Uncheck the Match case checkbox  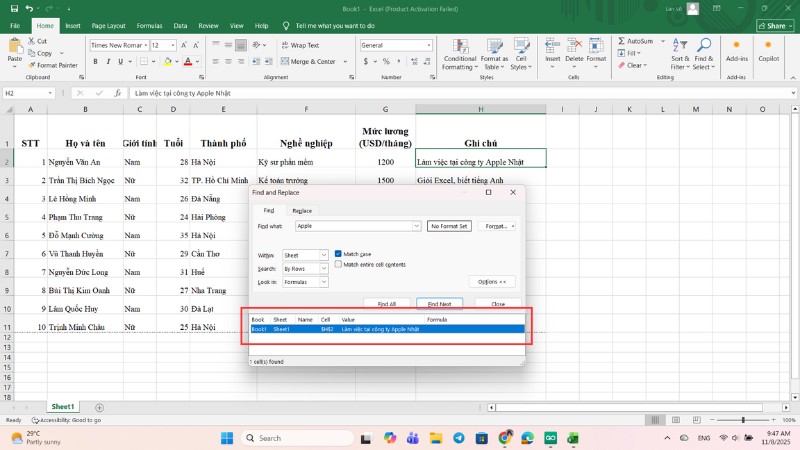pos(338,254)
